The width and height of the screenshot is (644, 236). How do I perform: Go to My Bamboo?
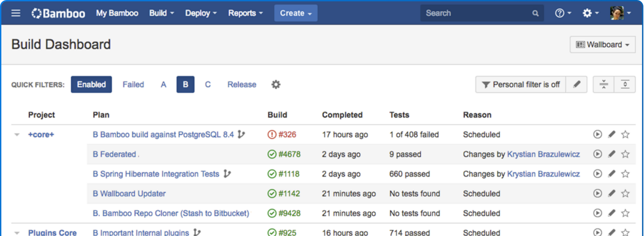117,13
